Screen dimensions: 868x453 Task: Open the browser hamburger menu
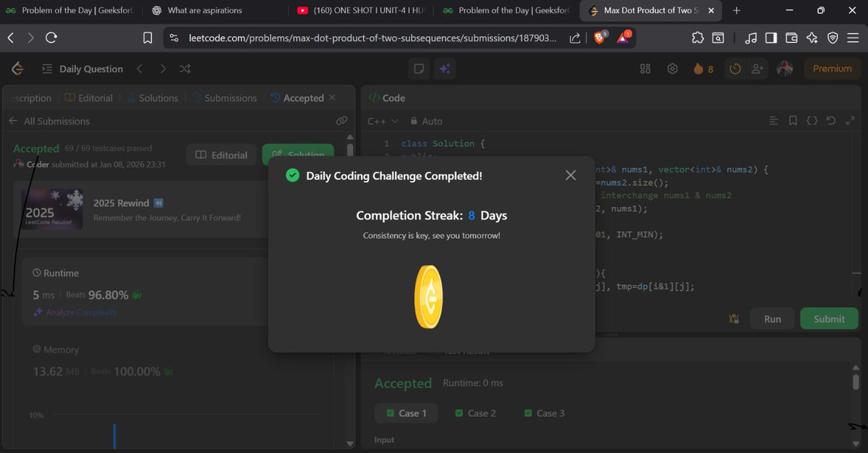coord(853,38)
